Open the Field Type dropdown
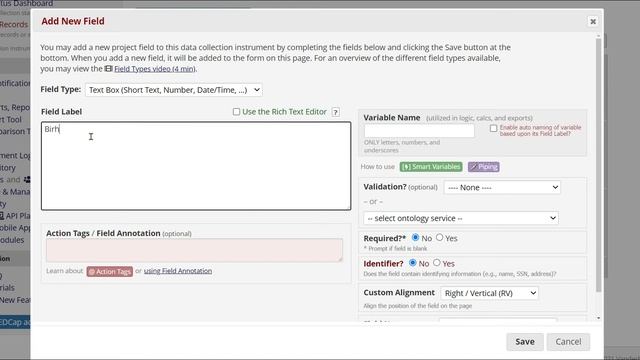 click(x=174, y=90)
